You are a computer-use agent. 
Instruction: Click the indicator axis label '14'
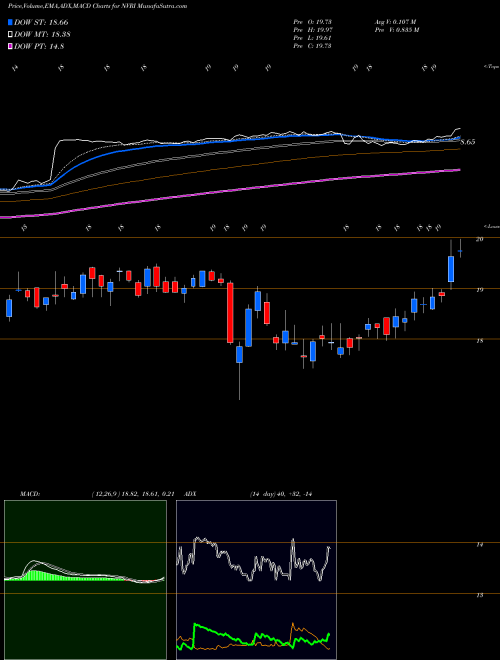[x=479, y=544]
